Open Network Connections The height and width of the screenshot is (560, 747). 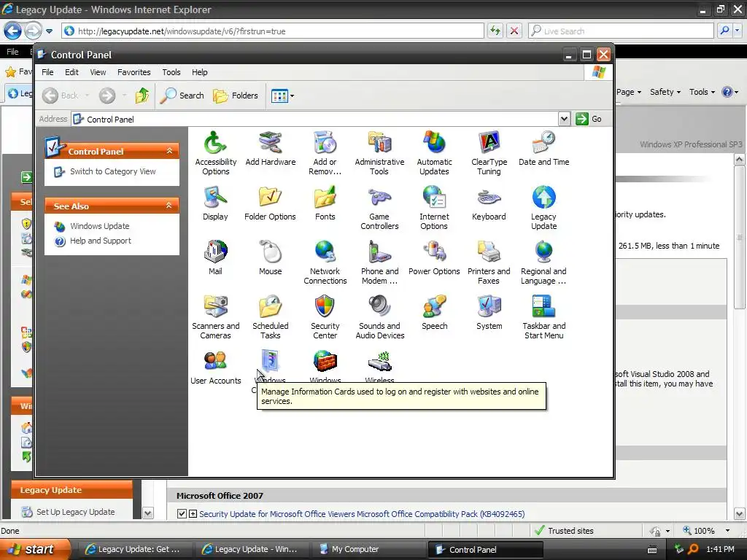pyautogui.click(x=325, y=262)
